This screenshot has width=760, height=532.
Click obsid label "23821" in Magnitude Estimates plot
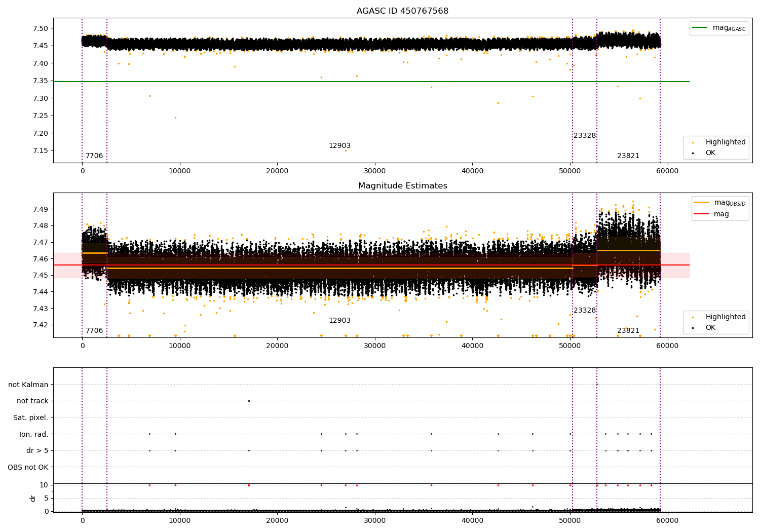(x=628, y=331)
